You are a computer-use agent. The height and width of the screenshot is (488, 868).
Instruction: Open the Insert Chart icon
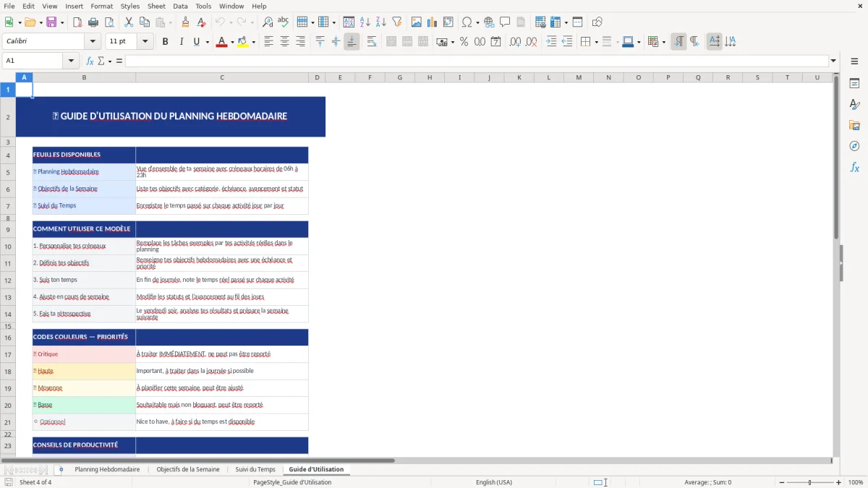tap(432, 22)
